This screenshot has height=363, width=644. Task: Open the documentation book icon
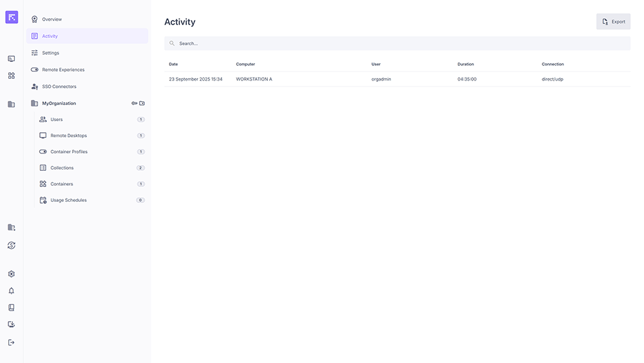point(11,308)
